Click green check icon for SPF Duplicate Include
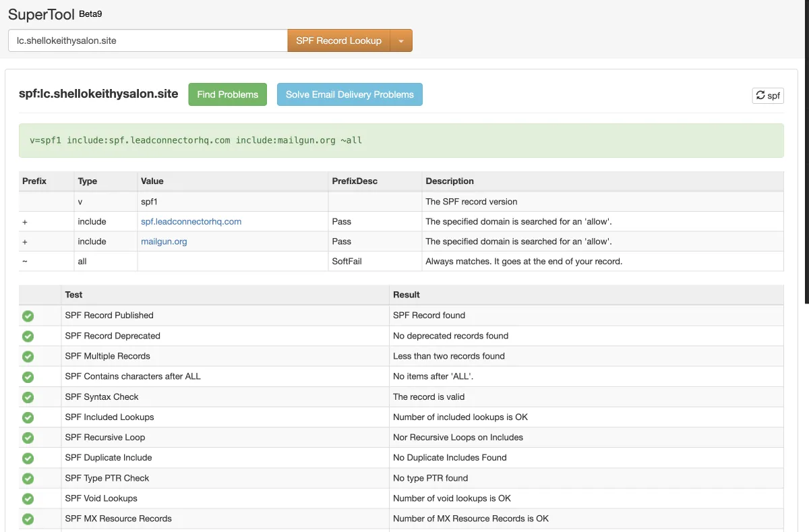The height and width of the screenshot is (532, 809). pos(28,458)
